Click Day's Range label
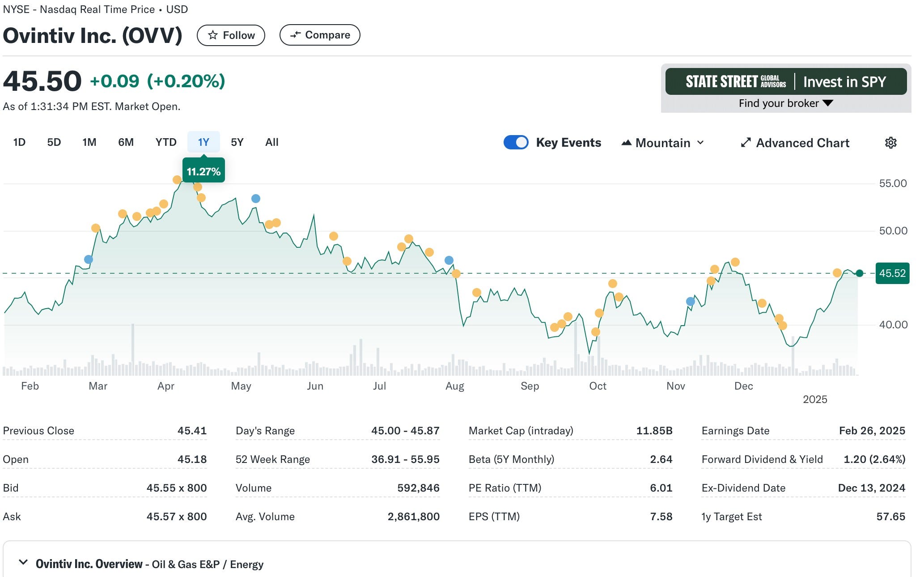This screenshot has height=577, width=924. point(265,431)
